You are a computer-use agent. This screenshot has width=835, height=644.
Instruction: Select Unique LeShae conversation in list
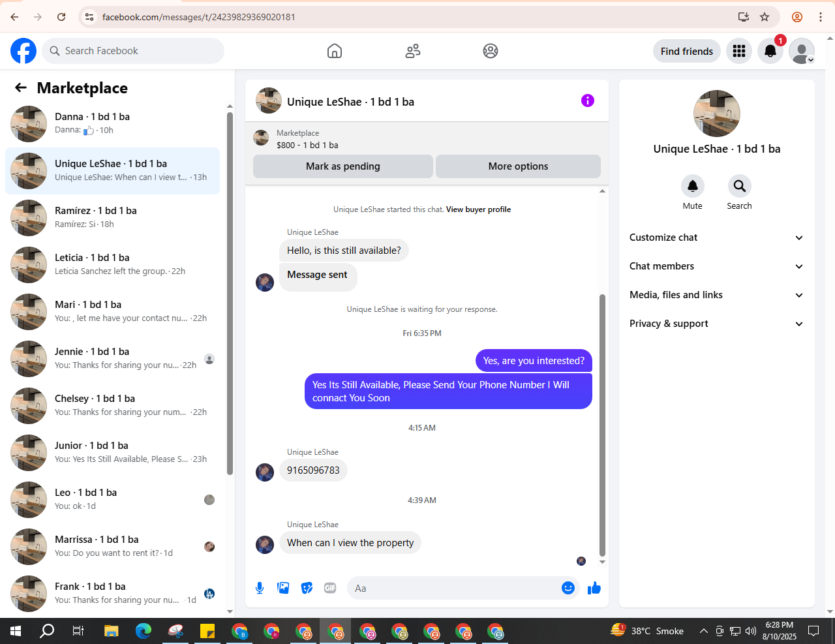[112, 171]
